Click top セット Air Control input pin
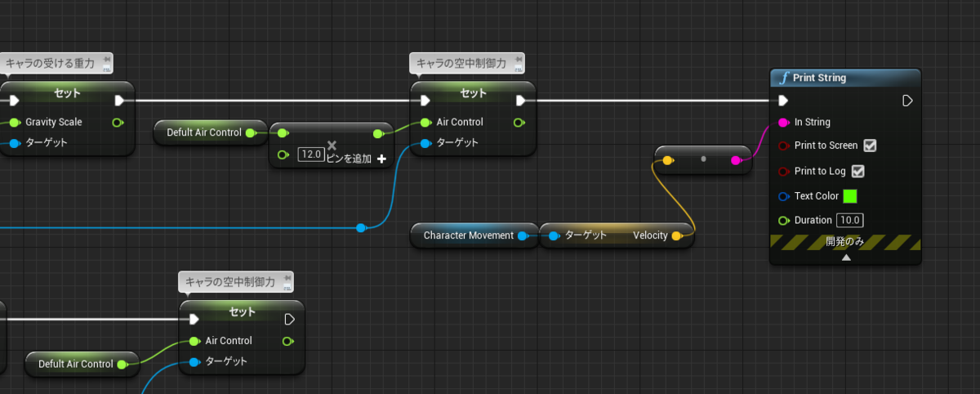Image resolution: width=980 pixels, height=394 pixels. tap(425, 122)
